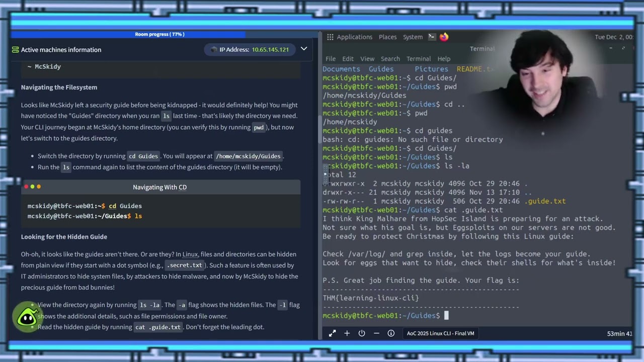Image resolution: width=644 pixels, height=362 pixels.
Task: Click the terminal input prompt cursor
Action: click(446, 316)
